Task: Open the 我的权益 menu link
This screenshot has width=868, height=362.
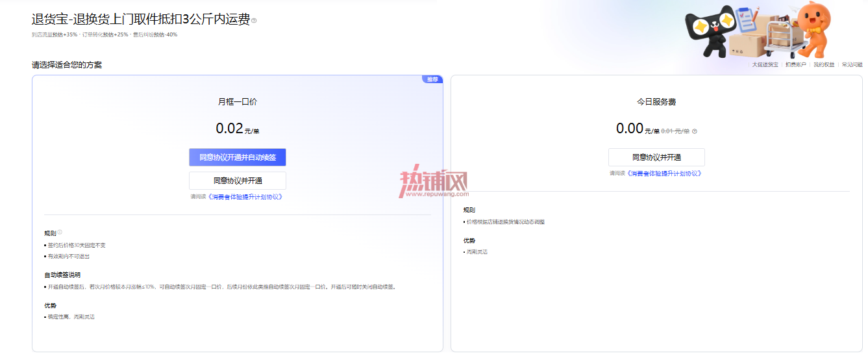Action: coord(824,65)
